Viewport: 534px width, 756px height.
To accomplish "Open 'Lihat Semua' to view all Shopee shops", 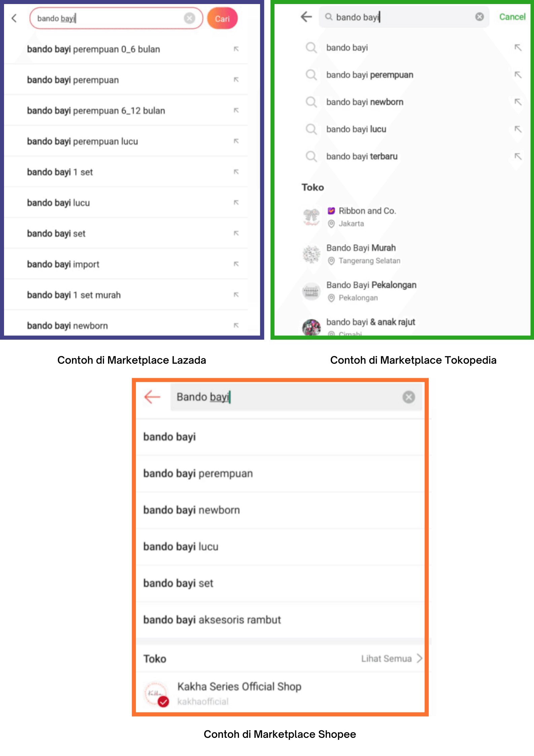I will point(386,659).
